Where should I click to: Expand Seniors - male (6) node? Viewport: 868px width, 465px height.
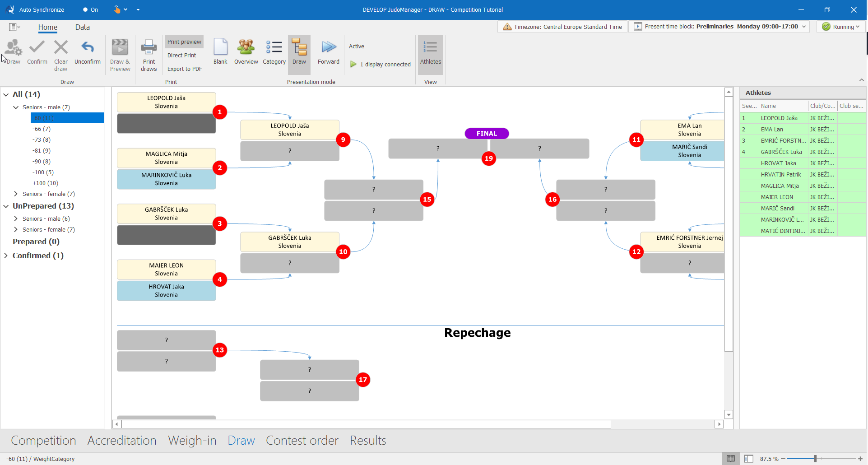16,219
